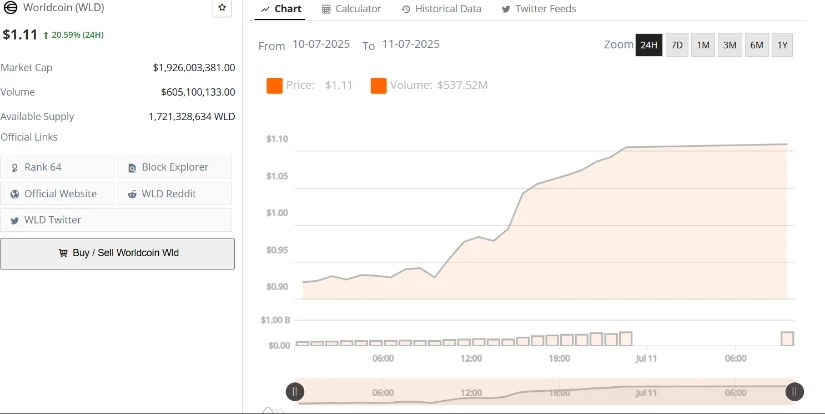Select the 24H zoom range
This screenshot has width=825, height=414.
tap(649, 46)
